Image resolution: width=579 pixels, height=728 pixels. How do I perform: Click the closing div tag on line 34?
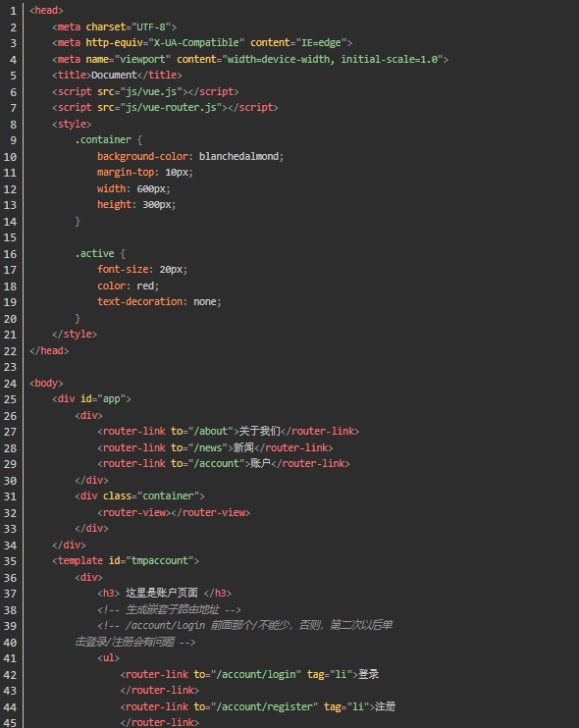(69, 546)
